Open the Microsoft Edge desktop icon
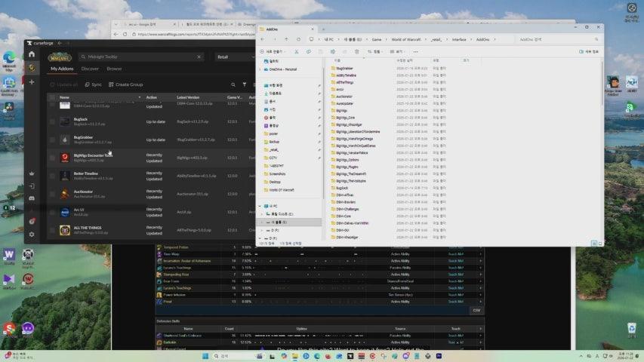644x362 pixels. click(x=9, y=61)
